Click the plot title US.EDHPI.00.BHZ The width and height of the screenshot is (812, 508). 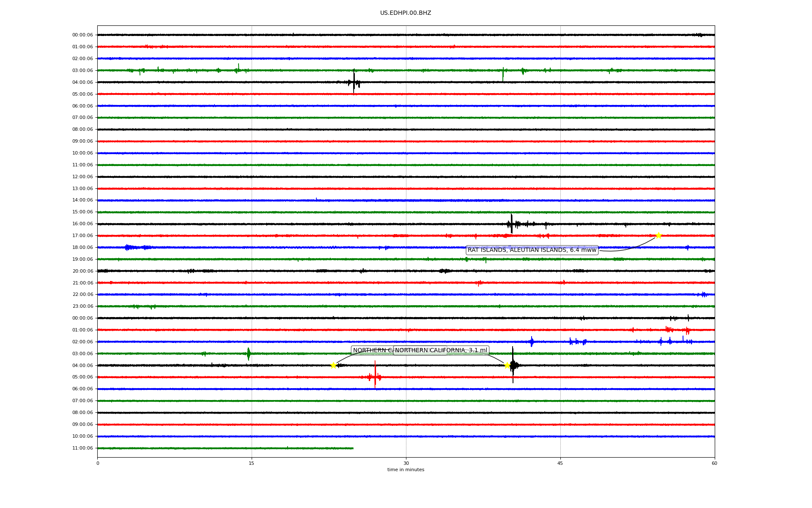405,13
